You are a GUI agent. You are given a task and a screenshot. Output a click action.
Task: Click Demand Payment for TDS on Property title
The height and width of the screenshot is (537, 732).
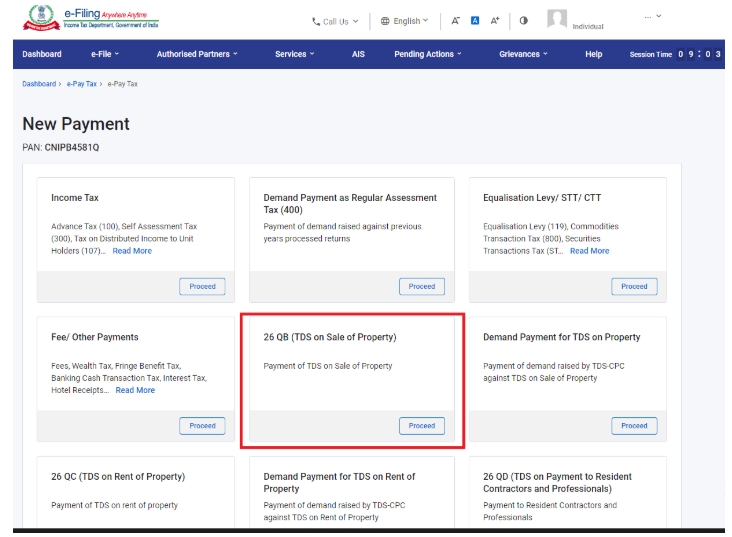[562, 337]
